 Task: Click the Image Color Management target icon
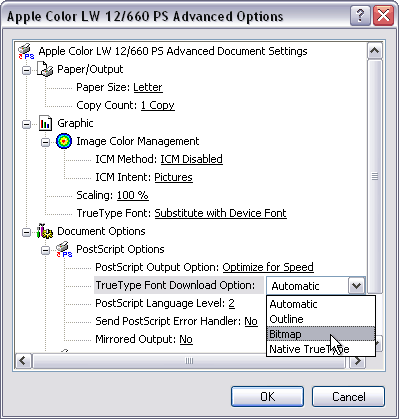64,141
